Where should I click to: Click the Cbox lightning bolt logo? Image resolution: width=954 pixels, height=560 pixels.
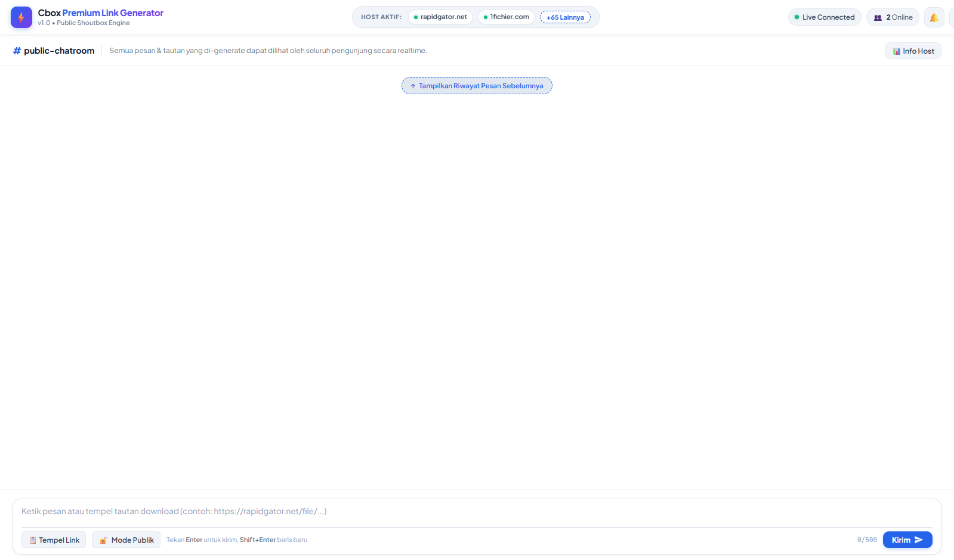[x=21, y=17]
